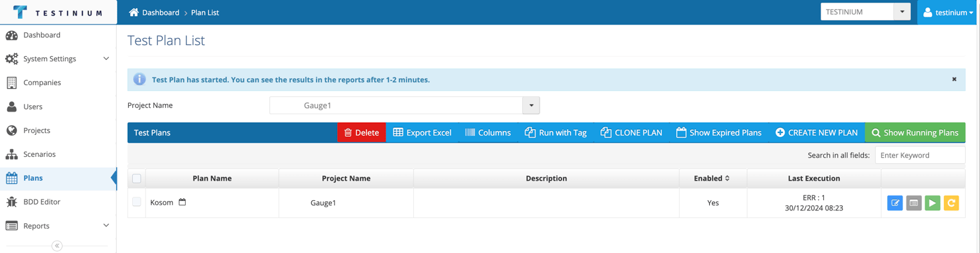Click the red Delete button
This screenshot has height=253, width=980.
point(362,132)
